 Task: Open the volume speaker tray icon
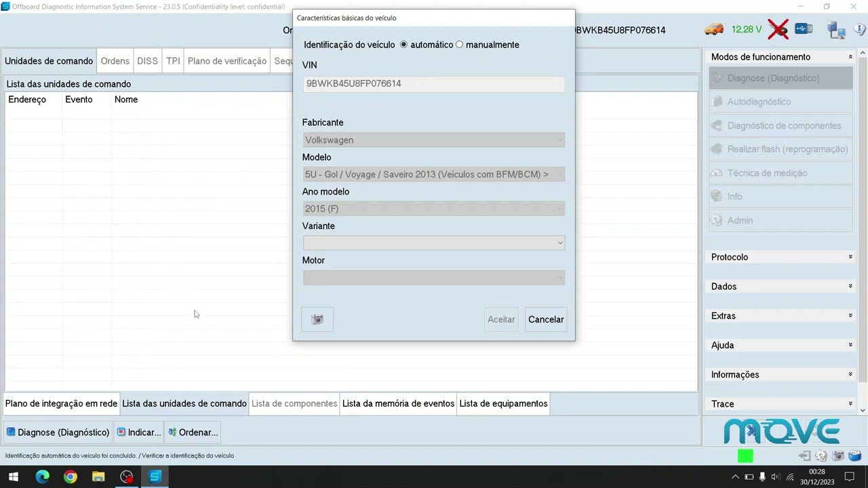tap(776, 477)
